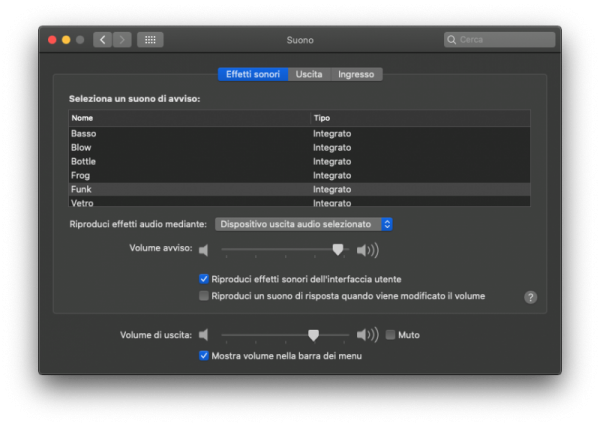The height and width of the screenshot is (426, 600).
Task: Sort by the Tipo column header
Action: click(420, 118)
